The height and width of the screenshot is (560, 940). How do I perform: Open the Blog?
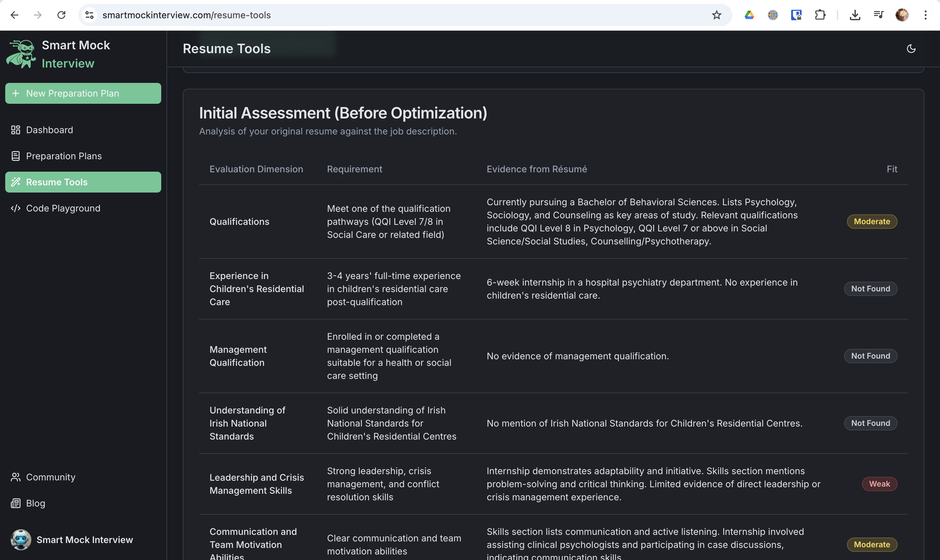(83, 503)
